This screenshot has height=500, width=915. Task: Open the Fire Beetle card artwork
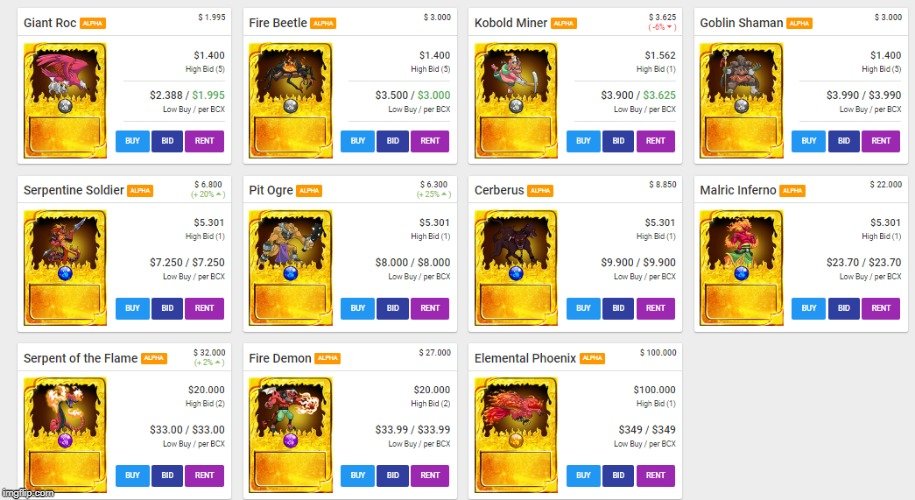(x=291, y=100)
